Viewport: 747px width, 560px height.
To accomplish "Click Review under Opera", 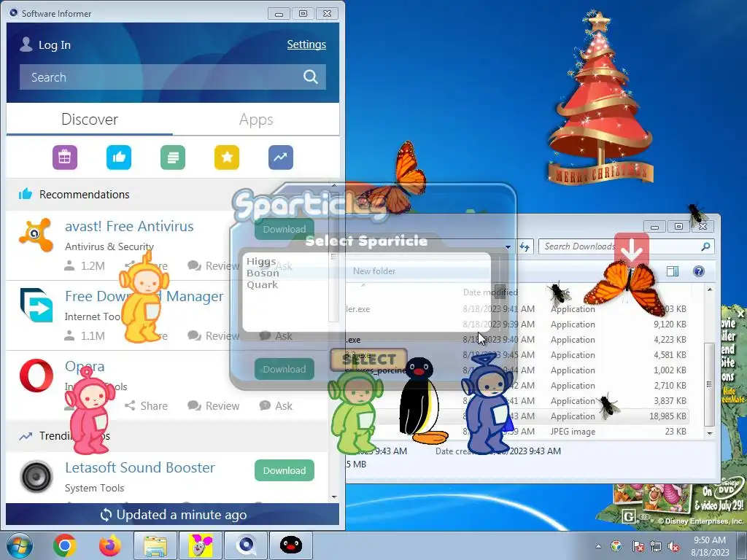I will tap(214, 405).
